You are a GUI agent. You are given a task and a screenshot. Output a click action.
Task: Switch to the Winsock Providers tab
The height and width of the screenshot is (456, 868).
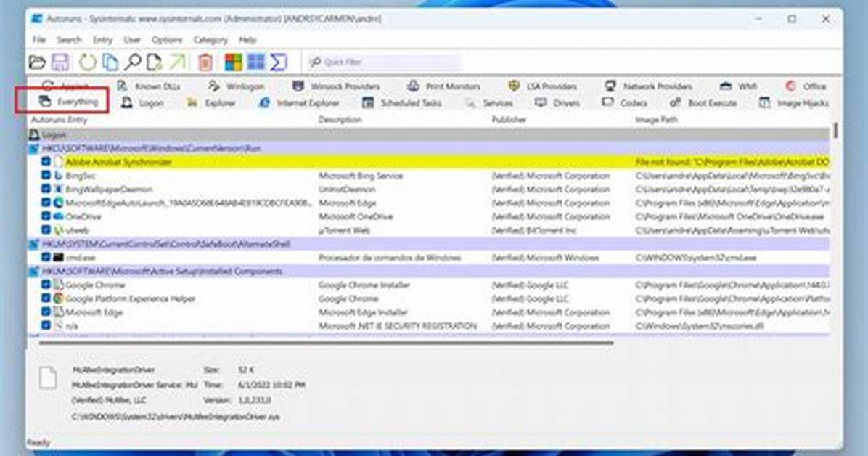pyautogui.click(x=336, y=86)
